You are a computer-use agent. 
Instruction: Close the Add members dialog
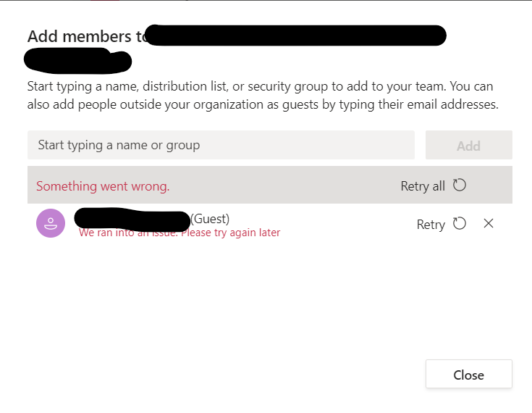(468, 375)
